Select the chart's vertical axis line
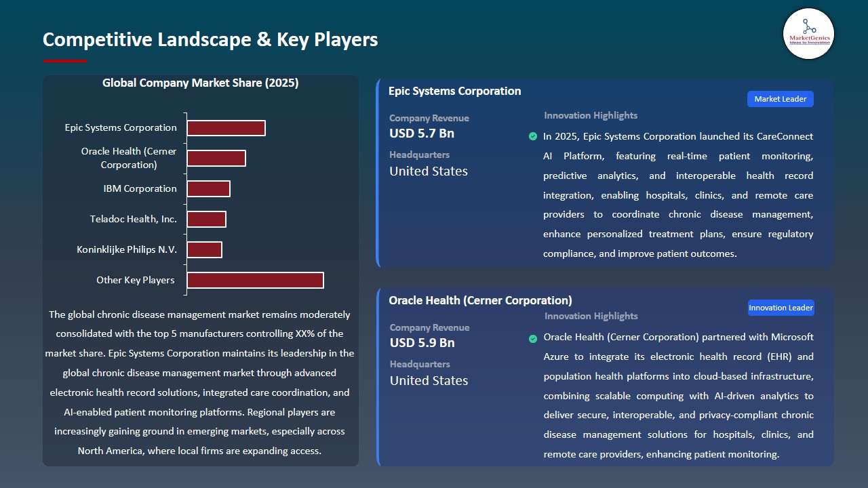The width and height of the screenshot is (868, 488). 184,203
